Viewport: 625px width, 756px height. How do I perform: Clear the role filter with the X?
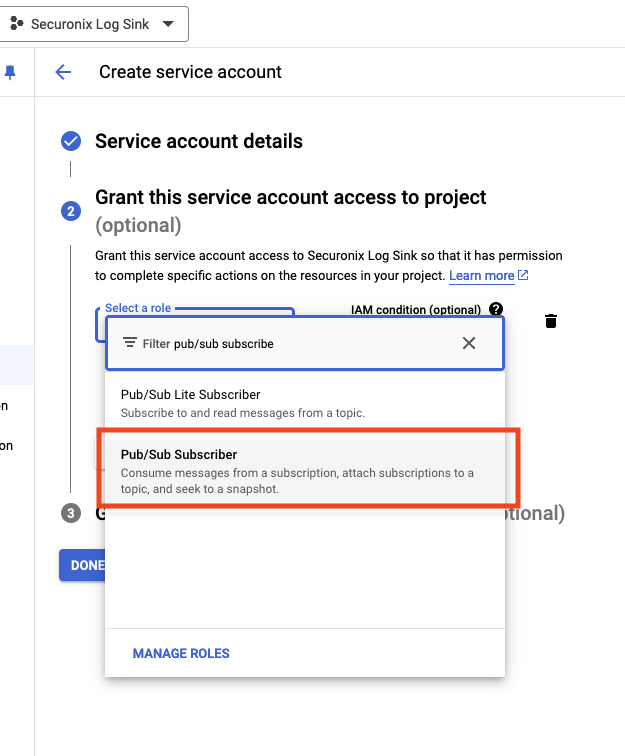(469, 343)
